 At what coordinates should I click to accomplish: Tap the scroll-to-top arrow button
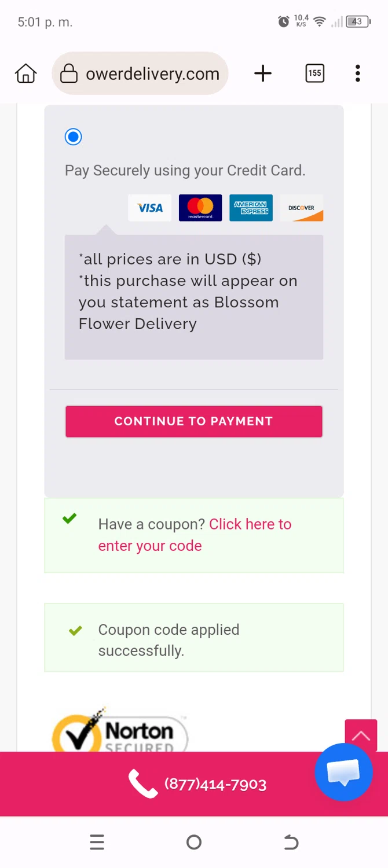[361, 735]
